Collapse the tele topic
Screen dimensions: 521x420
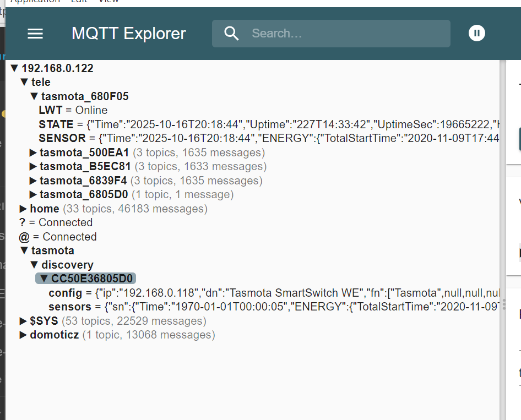(x=24, y=83)
